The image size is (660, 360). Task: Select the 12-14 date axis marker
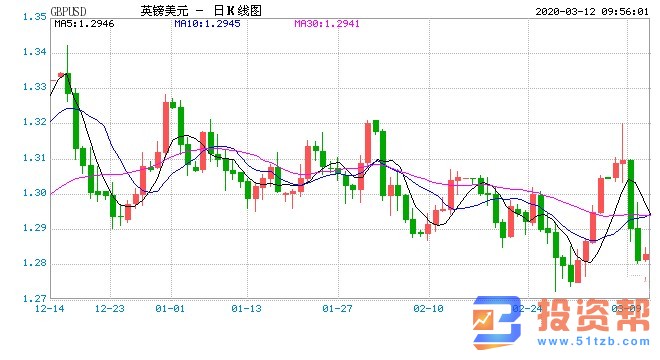tap(50, 309)
